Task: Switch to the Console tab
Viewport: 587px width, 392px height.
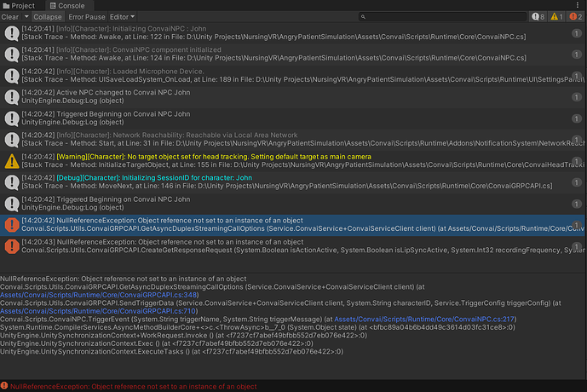Action: [x=68, y=6]
